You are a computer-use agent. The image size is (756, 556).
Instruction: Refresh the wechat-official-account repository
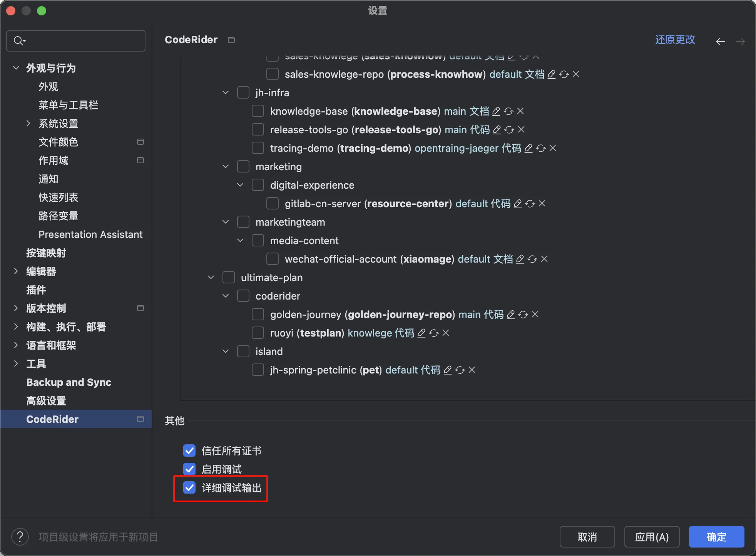click(x=532, y=259)
